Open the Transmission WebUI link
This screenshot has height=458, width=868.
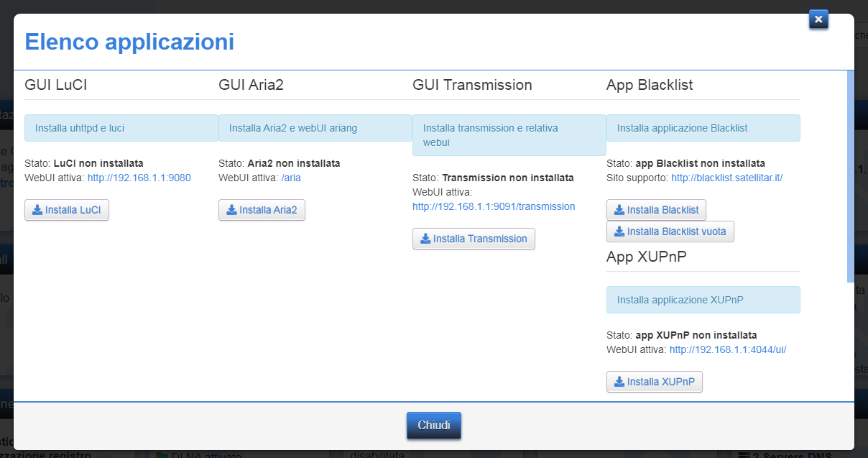click(x=494, y=206)
